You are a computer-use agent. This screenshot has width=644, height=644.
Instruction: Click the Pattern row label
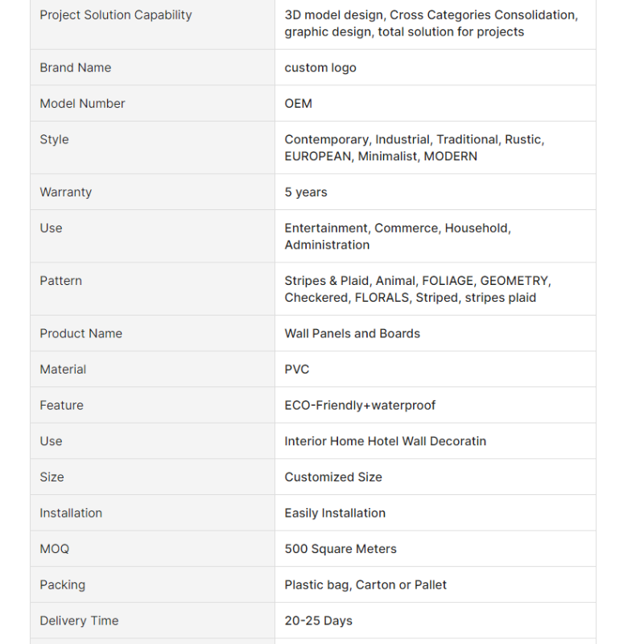coord(61,281)
